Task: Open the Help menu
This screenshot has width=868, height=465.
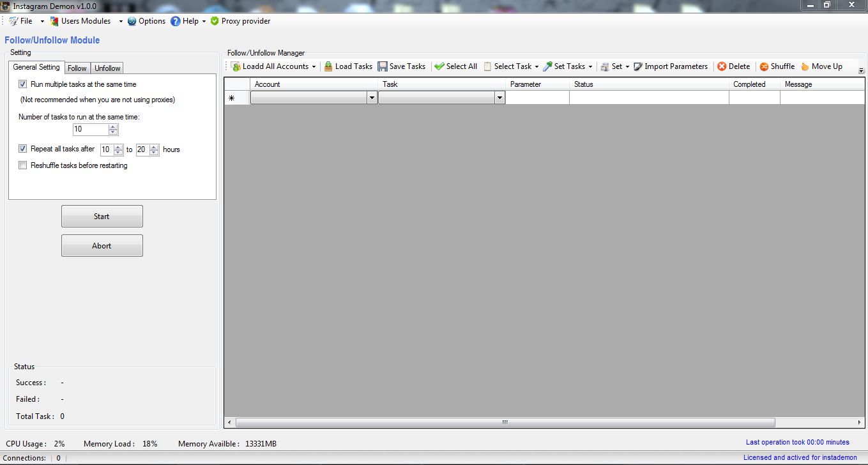Action: (188, 21)
